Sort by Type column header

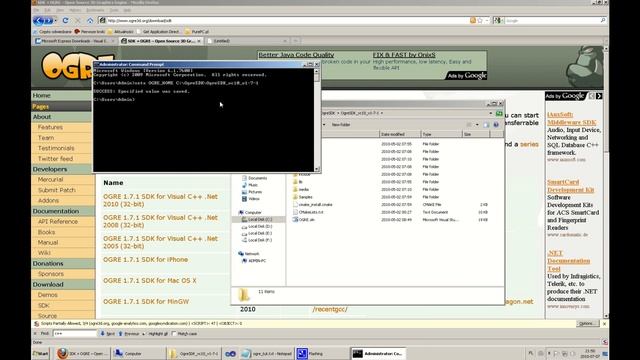[441, 134]
